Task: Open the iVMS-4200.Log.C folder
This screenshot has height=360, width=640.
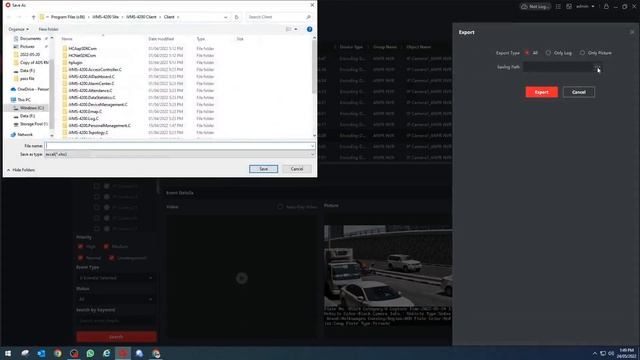Action: click(x=84, y=118)
